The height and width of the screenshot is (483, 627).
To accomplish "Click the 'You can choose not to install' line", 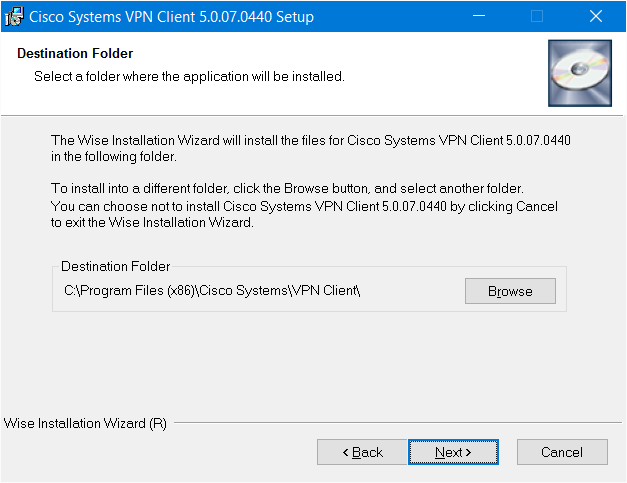I will 304,206.
